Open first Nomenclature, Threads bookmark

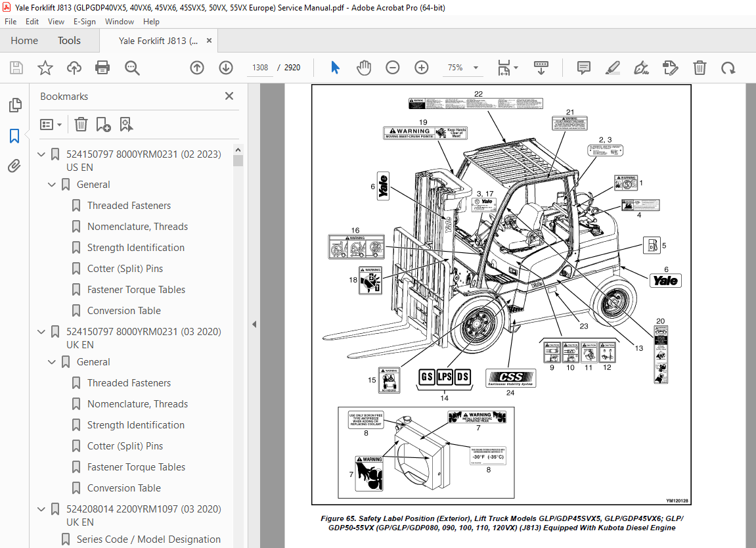[x=137, y=227]
